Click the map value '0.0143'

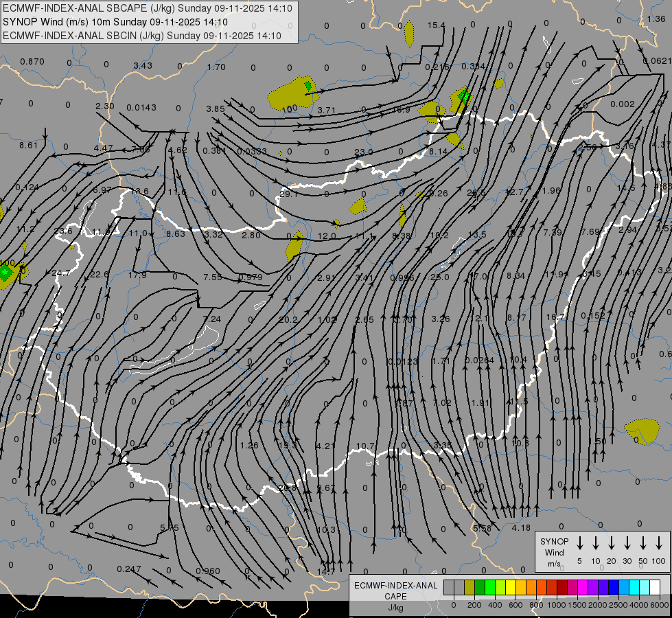141,108
